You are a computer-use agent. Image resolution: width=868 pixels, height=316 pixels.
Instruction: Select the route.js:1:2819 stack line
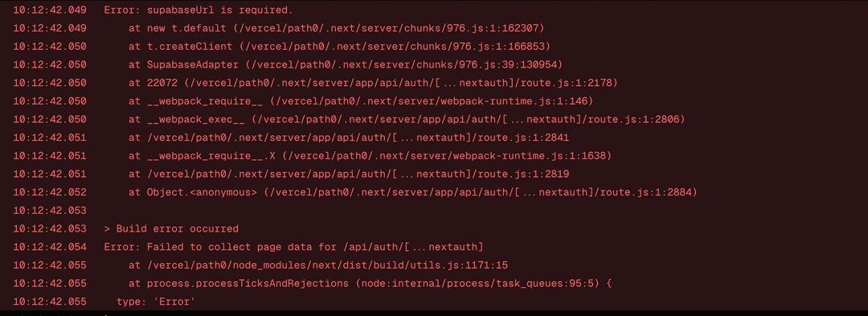348,174
